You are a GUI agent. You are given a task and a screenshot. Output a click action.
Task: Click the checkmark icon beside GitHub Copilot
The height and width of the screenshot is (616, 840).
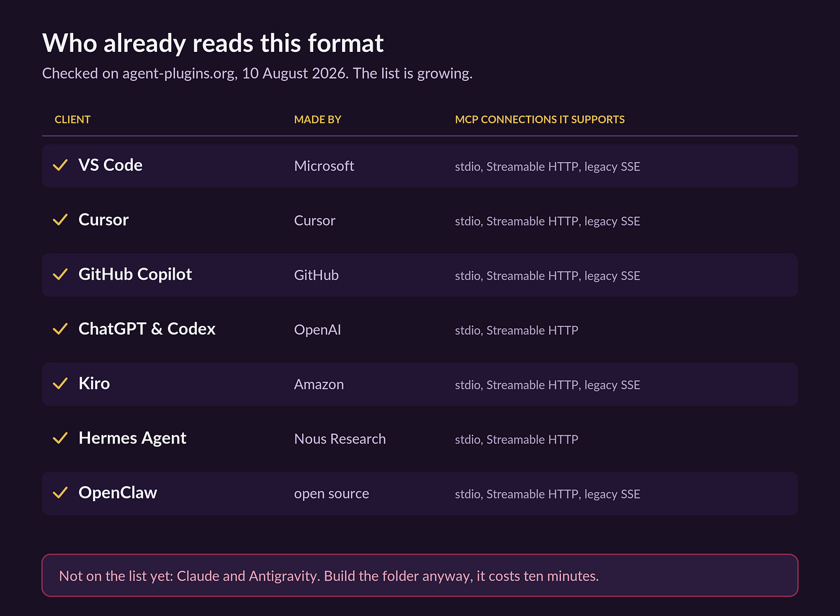(60, 275)
